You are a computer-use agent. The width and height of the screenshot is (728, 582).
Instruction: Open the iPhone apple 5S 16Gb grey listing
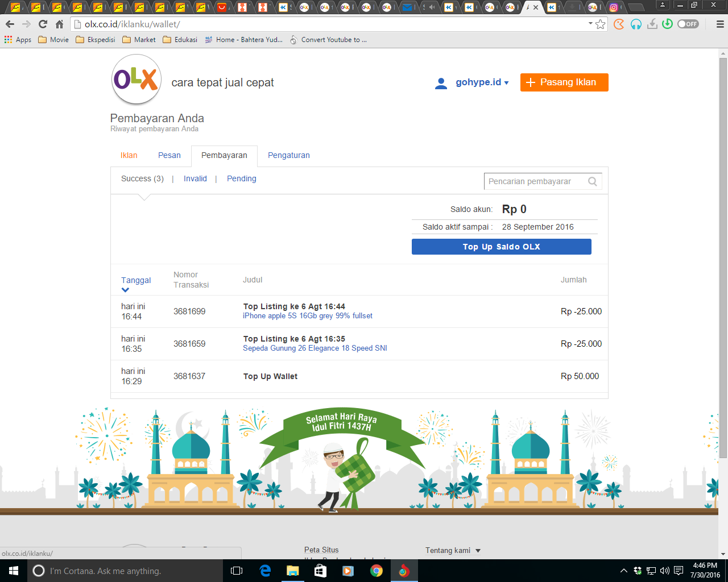click(x=308, y=316)
